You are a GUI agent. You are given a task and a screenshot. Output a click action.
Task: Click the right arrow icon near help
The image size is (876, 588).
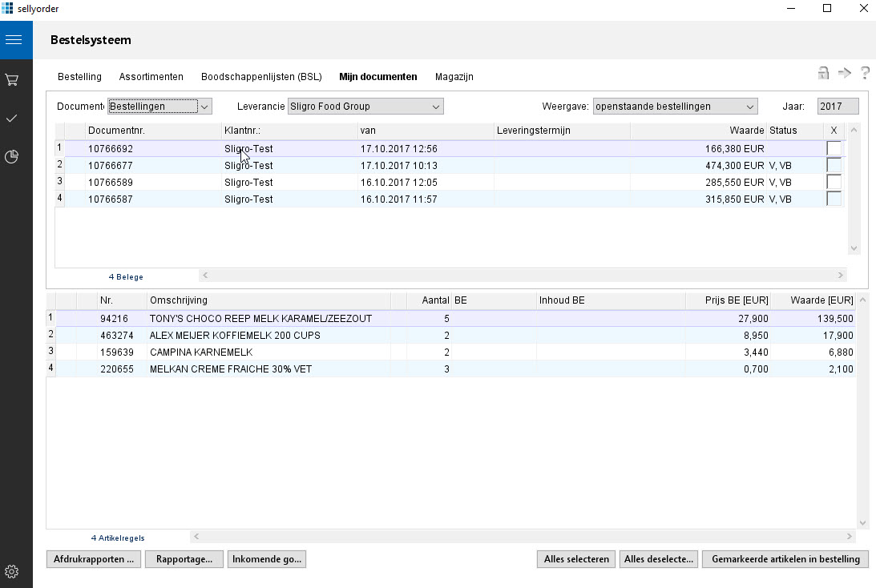coord(844,74)
